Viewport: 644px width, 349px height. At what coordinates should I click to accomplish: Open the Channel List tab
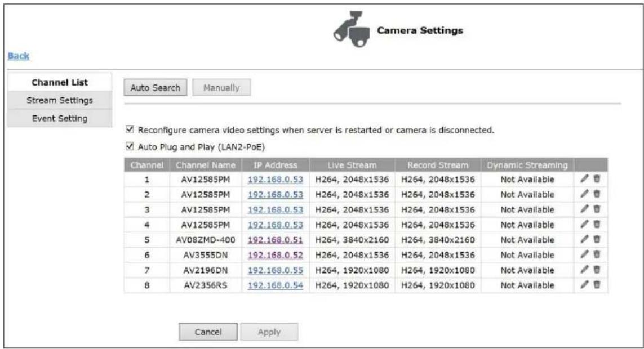60,82
